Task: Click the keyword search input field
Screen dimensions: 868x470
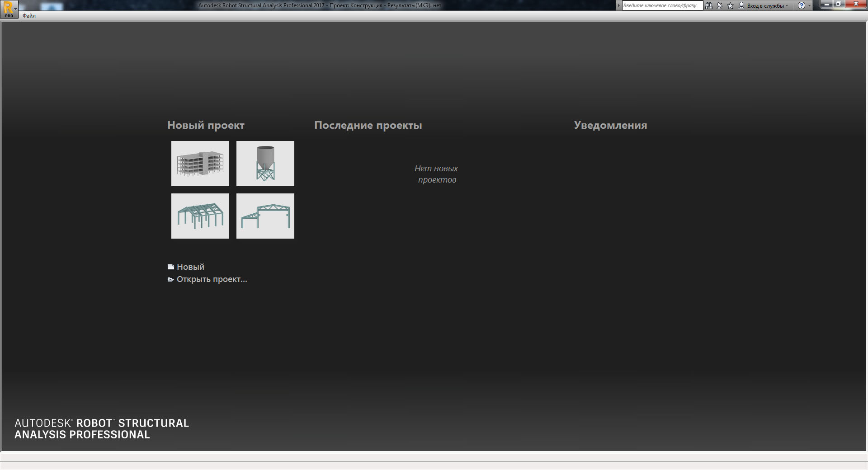Action: pos(662,6)
